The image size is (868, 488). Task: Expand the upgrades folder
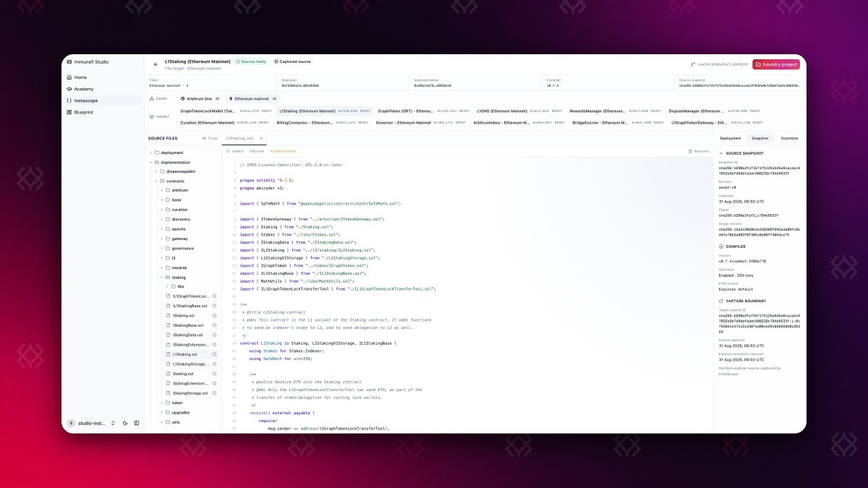(x=180, y=412)
